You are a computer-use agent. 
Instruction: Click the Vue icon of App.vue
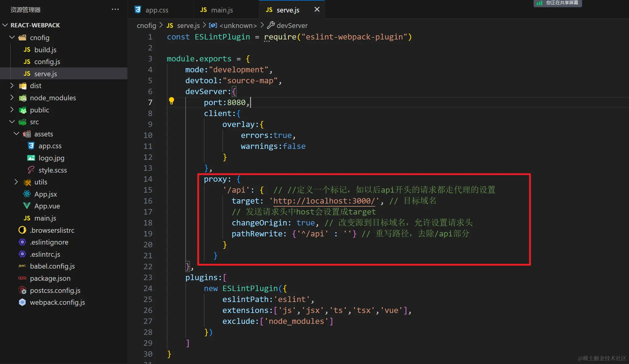(27, 206)
